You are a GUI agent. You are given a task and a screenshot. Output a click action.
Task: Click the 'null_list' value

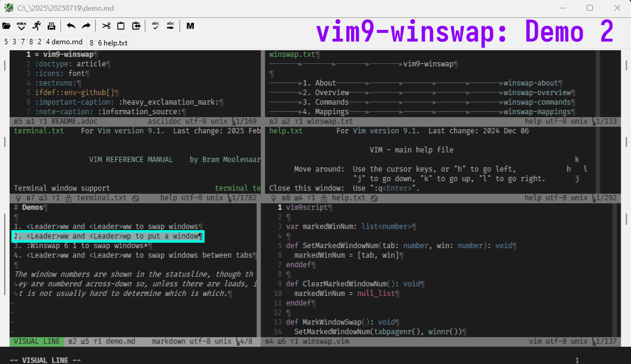tap(376, 293)
